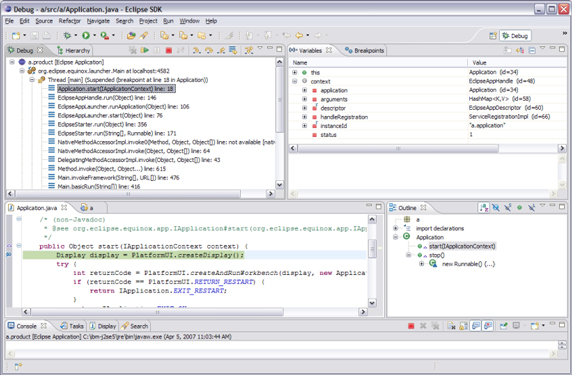Viewport: 572px width, 375px height.
Task: Switch to the Tasks tab
Action: (72, 326)
